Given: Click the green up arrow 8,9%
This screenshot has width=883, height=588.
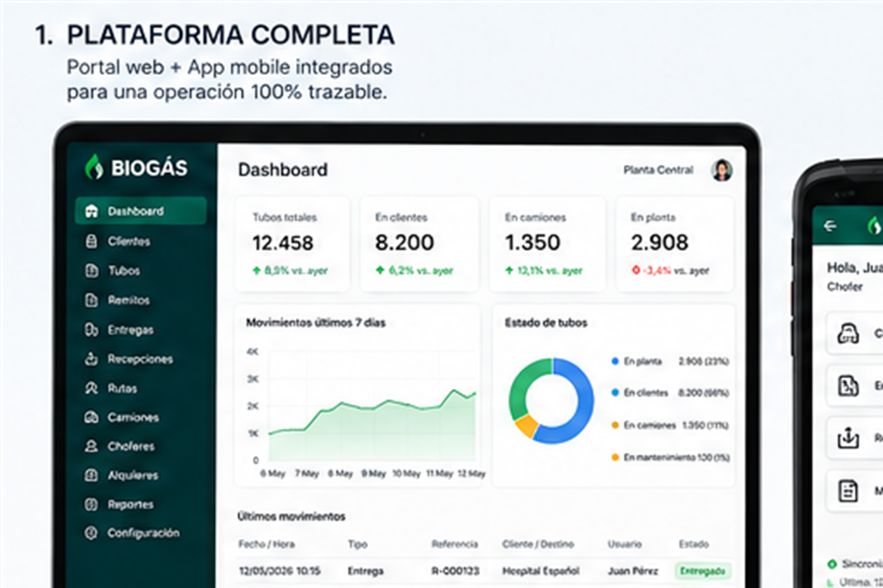Looking at the screenshot, I should [x=257, y=270].
